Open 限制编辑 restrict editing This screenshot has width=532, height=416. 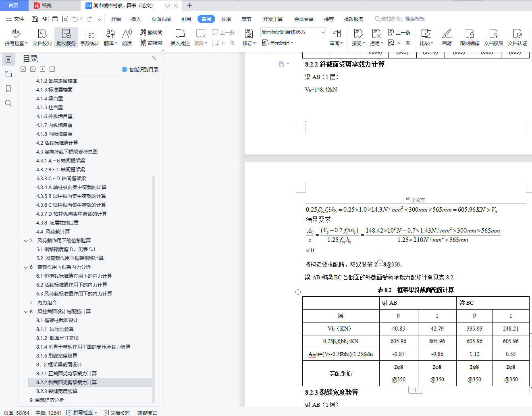click(470, 37)
